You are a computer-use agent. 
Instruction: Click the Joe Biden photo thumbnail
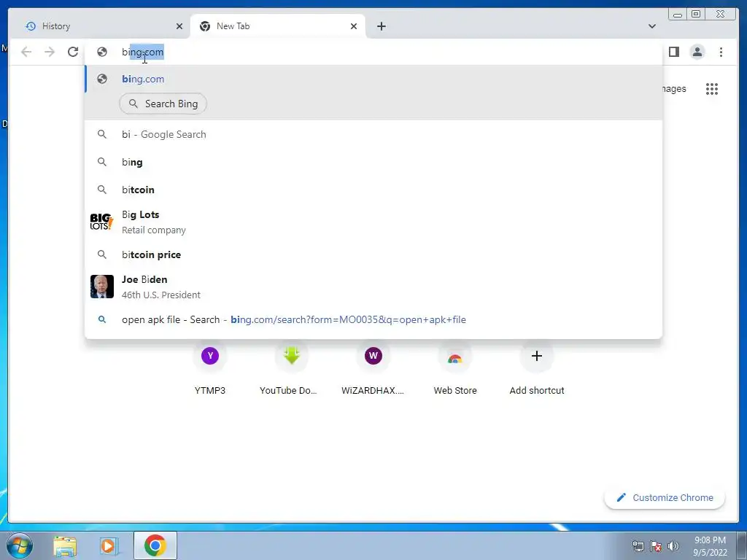[x=102, y=287]
